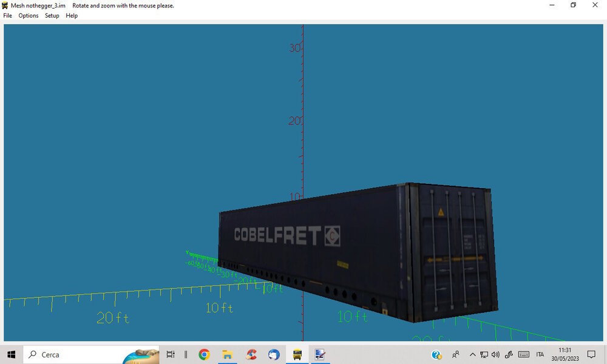Open the Options menu

pyautogui.click(x=29, y=16)
